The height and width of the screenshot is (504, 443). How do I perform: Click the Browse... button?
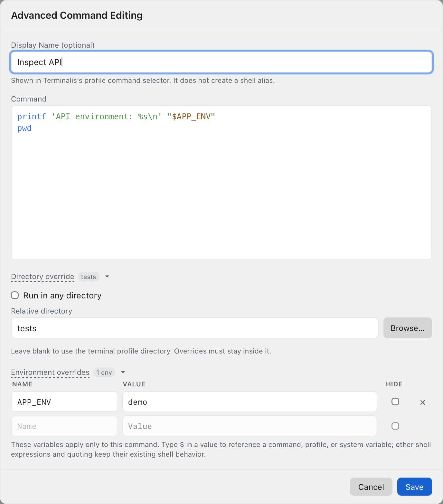click(408, 328)
